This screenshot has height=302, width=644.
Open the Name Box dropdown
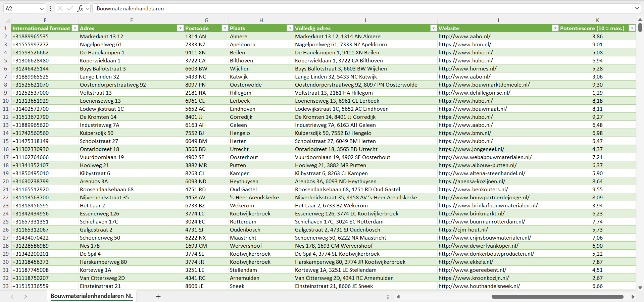pos(42,9)
